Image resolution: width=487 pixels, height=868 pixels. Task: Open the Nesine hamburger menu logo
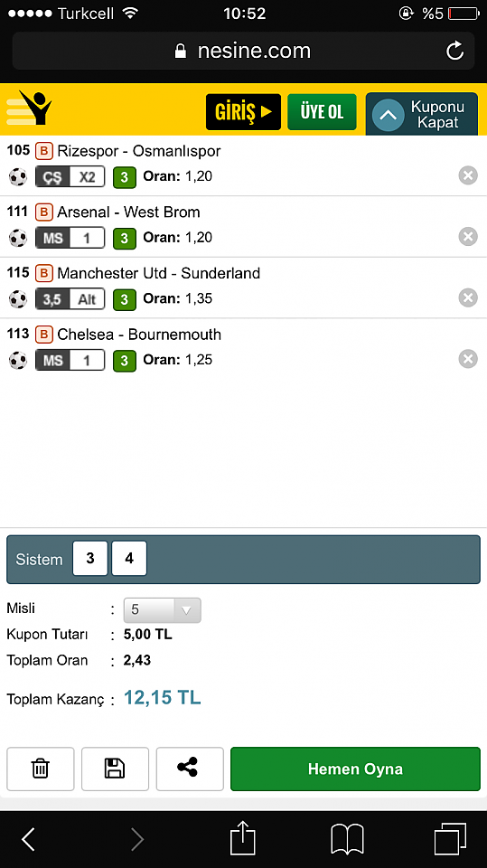[x=29, y=108]
